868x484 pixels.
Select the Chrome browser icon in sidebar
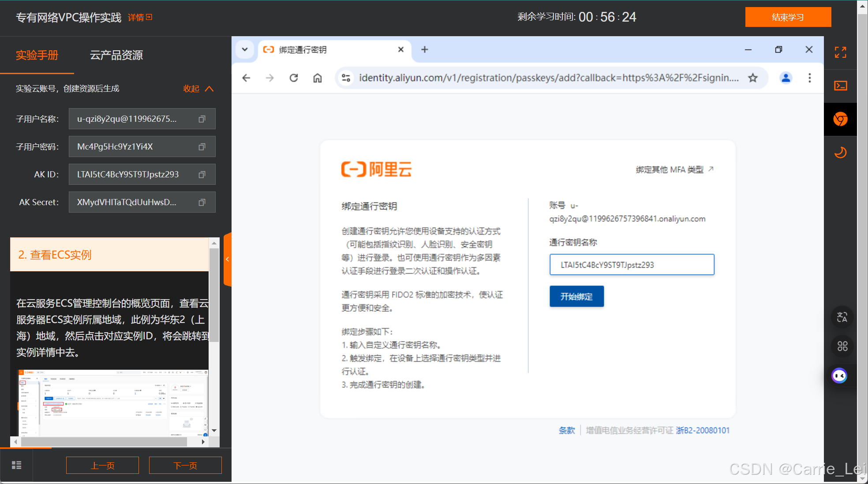[841, 119]
